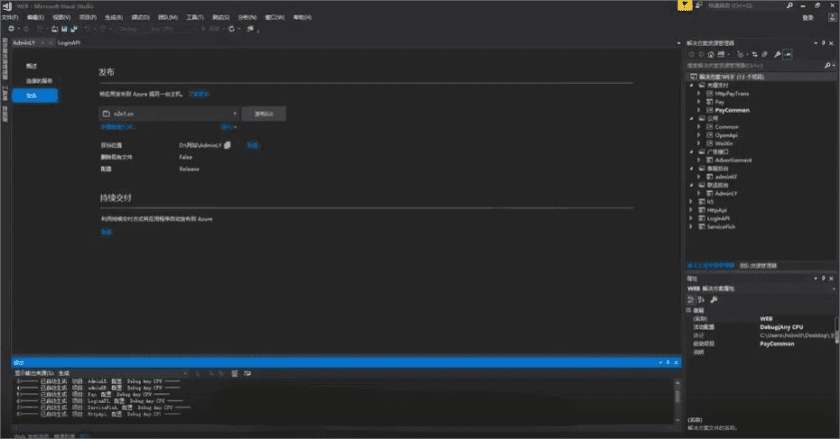This screenshot has height=439, width=840.
Task: Open the publish profile dropdown
Action: click(232, 114)
